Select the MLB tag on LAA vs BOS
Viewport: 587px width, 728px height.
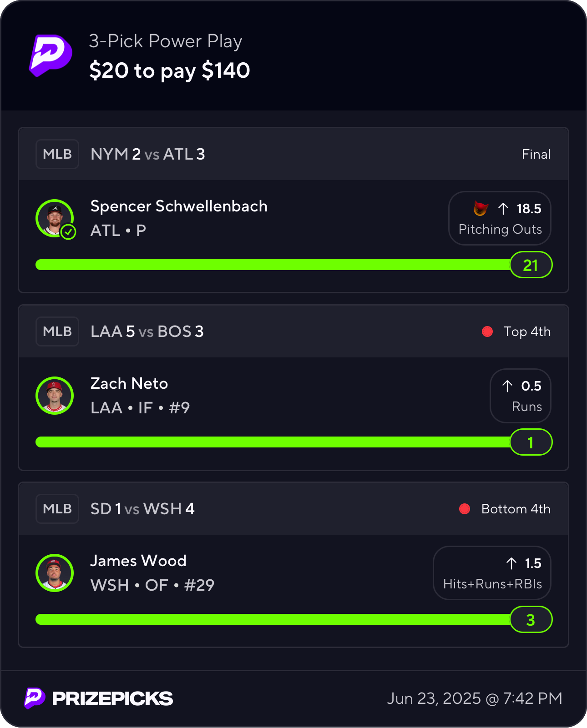pos(57,331)
